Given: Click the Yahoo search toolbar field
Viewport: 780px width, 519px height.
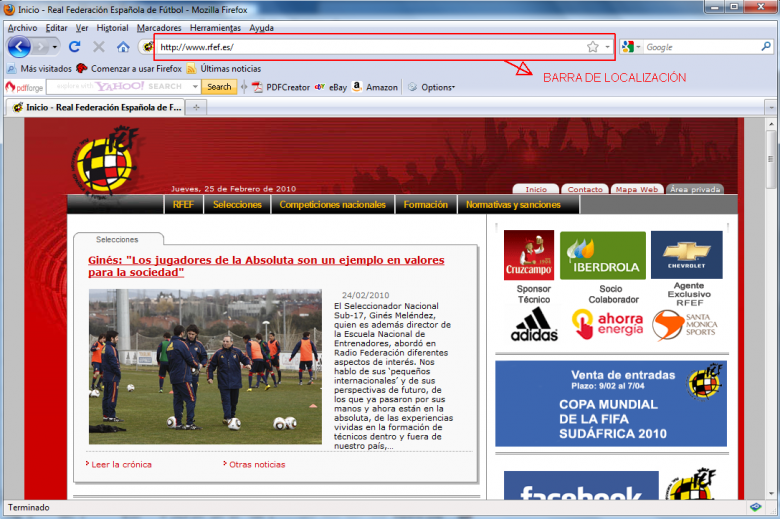Looking at the screenshot, I should pyautogui.click(x=118, y=87).
